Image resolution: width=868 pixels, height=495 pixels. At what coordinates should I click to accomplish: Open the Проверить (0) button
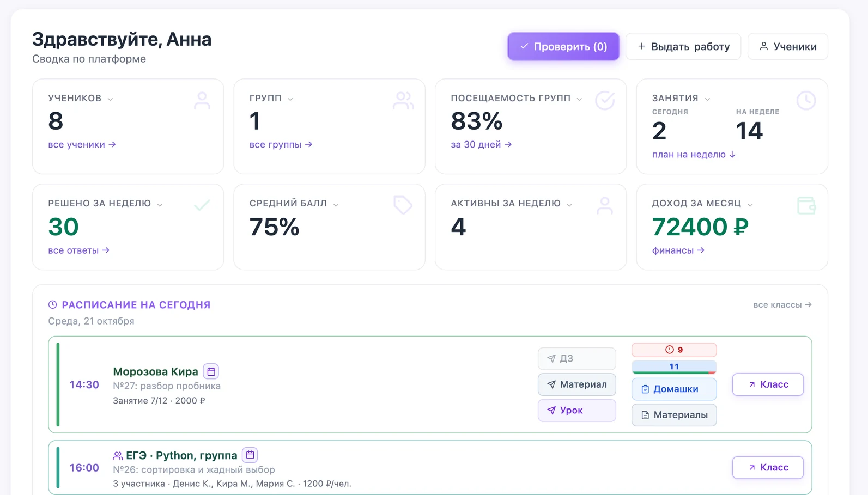563,46
